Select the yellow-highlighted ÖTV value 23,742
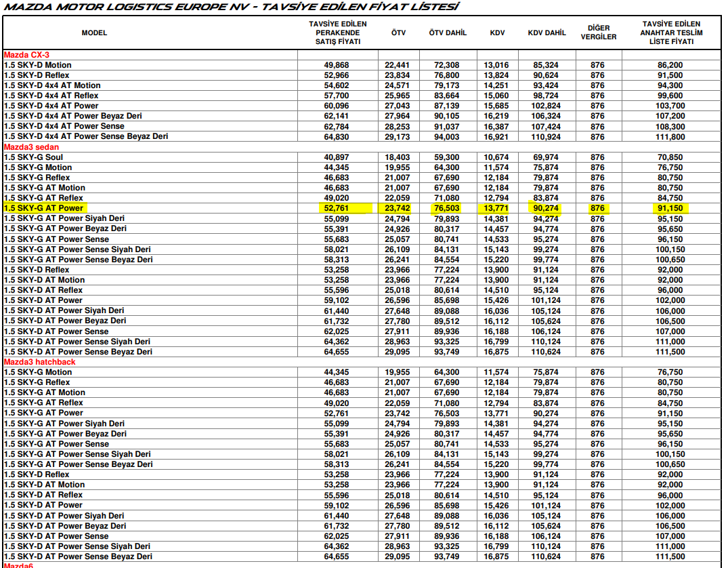 pyautogui.click(x=397, y=208)
